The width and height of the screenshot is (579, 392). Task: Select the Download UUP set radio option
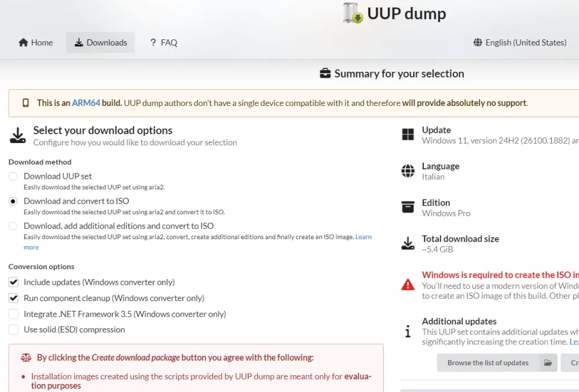tap(13, 176)
